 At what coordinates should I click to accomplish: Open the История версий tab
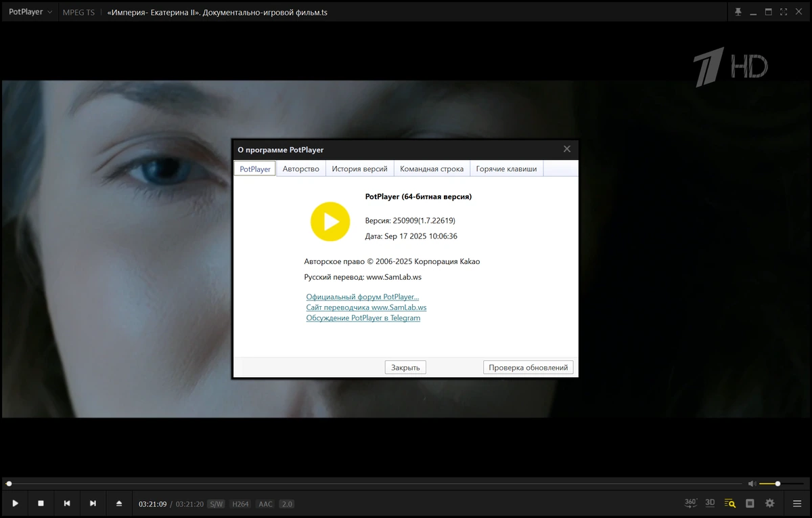pos(360,169)
